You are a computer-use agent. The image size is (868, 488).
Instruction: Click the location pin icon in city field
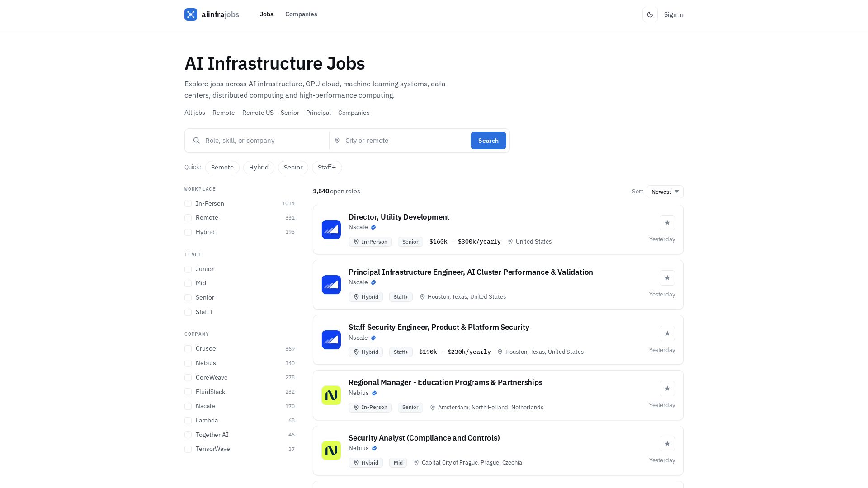click(x=337, y=141)
